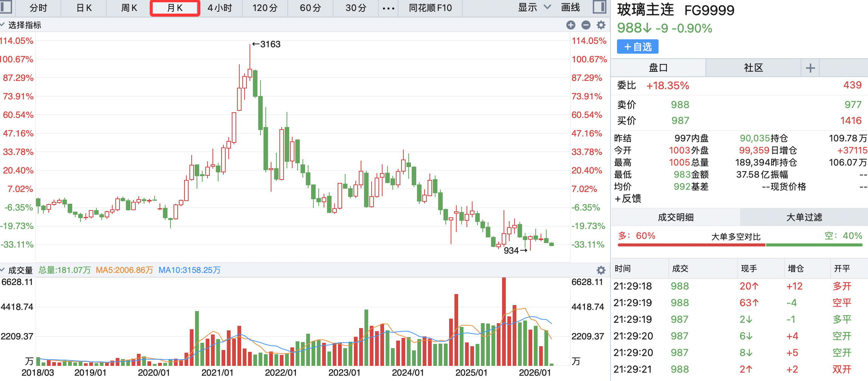Open main chart settings gear
Image resolution: width=868 pixels, height=381 pixels.
[x=601, y=25]
